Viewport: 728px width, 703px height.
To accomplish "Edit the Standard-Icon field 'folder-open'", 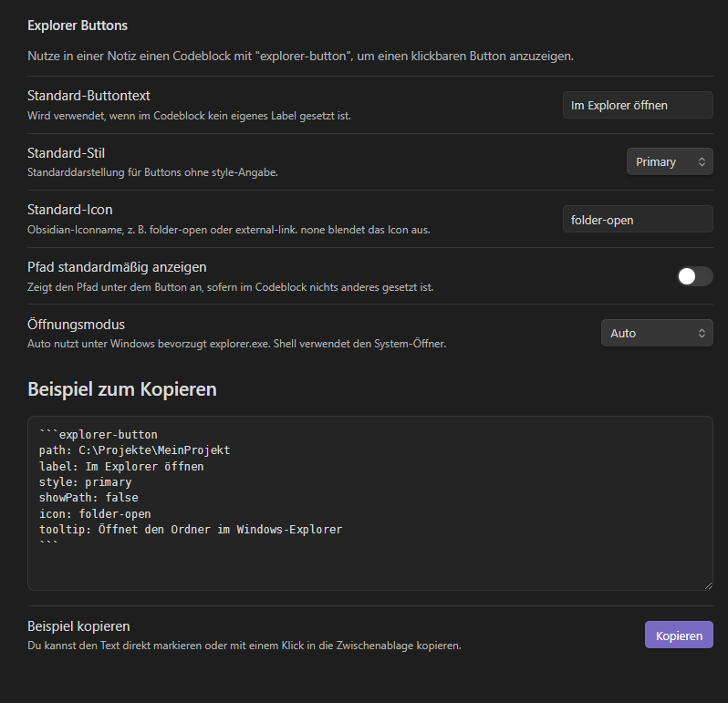I will pyautogui.click(x=638, y=220).
